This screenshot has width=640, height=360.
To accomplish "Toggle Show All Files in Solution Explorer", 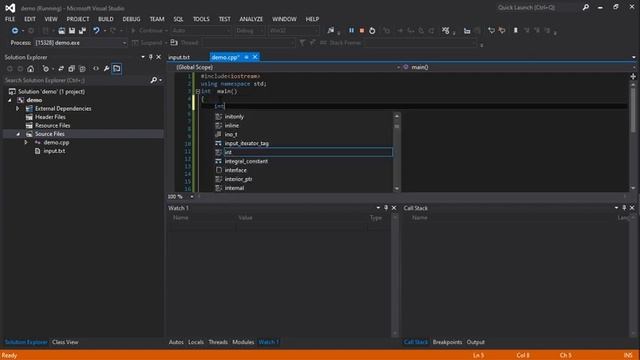I will pyautogui.click(x=82, y=69).
